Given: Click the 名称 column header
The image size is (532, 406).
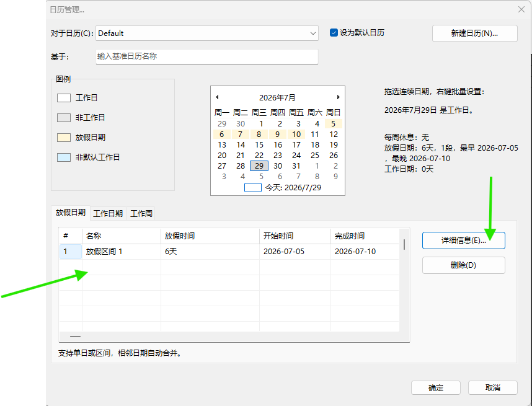Looking at the screenshot, I should pyautogui.click(x=122, y=236).
